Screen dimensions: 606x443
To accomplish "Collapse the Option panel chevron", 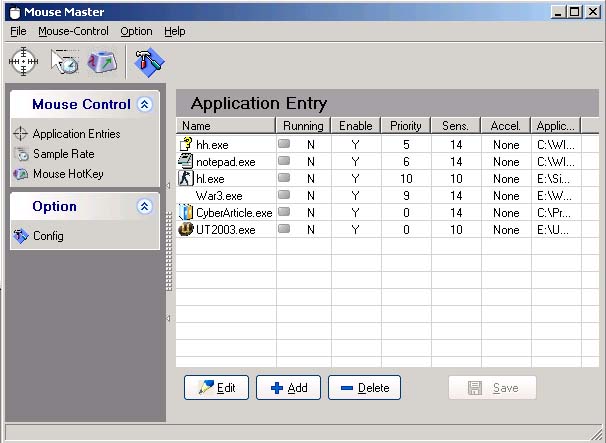I will click(x=145, y=206).
